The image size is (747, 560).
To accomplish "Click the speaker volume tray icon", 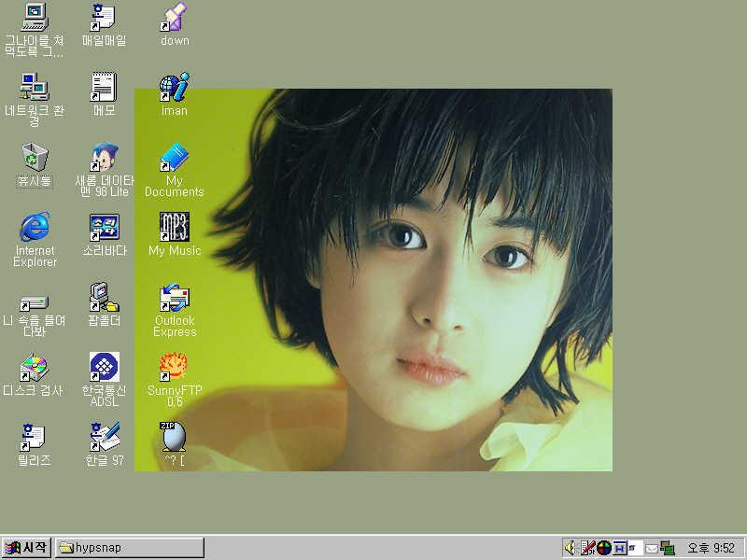I will pyautogui.click(x=570, y=548).
